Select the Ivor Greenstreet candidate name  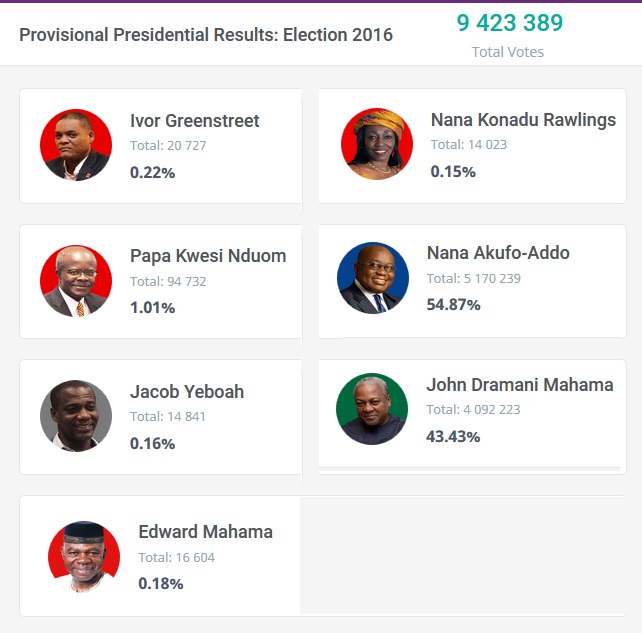pyautogui.click(x=194, y=121)
